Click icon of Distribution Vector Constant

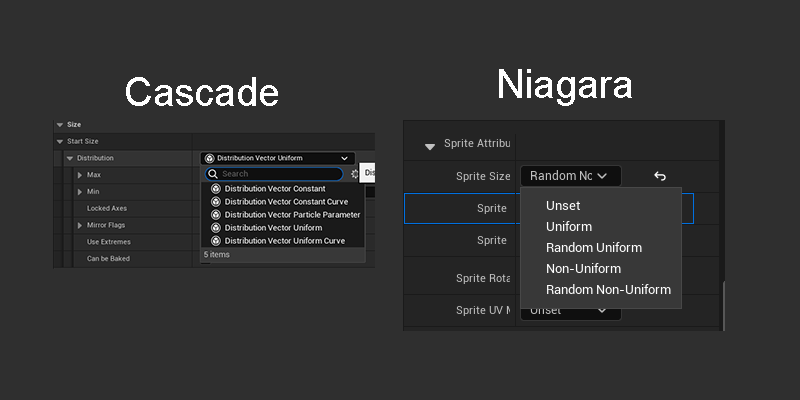coord(216,189)
